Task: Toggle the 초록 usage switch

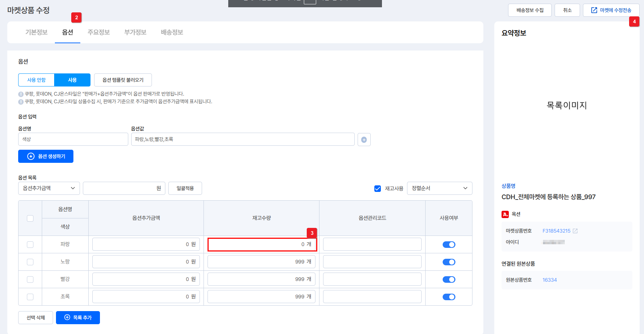Action: click(x=449, y=297)
